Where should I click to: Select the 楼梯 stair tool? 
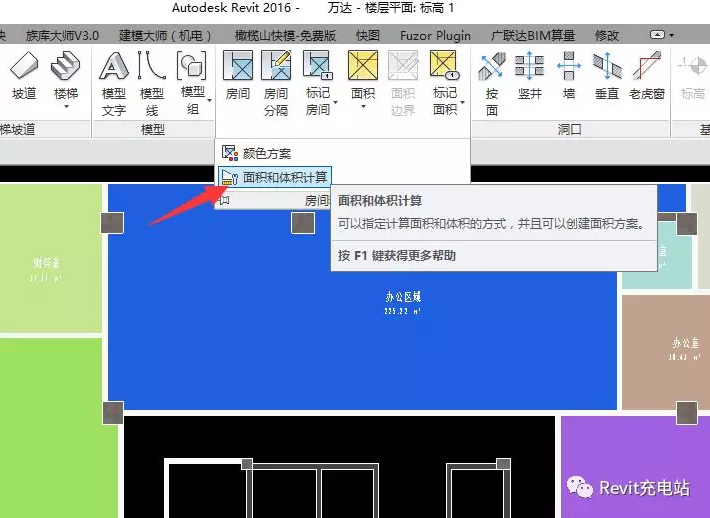[x=66, y=76]
